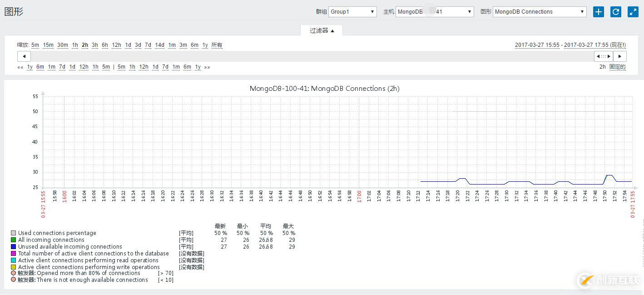Click trigger icon for 'not enough available connections'
644x295 pixels.
[x=13, y=280]
